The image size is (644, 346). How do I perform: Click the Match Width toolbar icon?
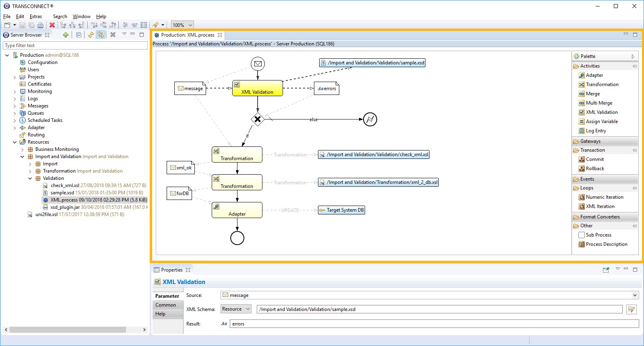tap(125, 25)
